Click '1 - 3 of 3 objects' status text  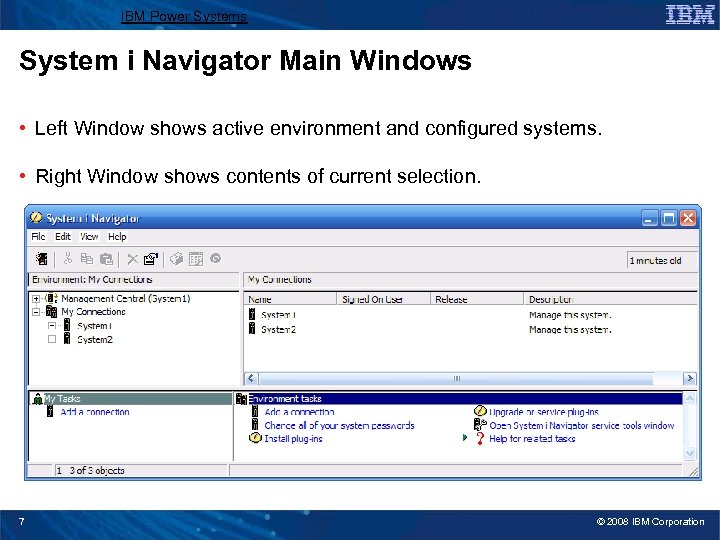[x=90, y=471]
